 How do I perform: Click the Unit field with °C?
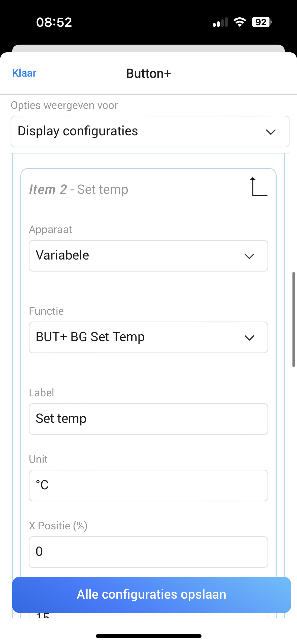(x=148, y=486)
